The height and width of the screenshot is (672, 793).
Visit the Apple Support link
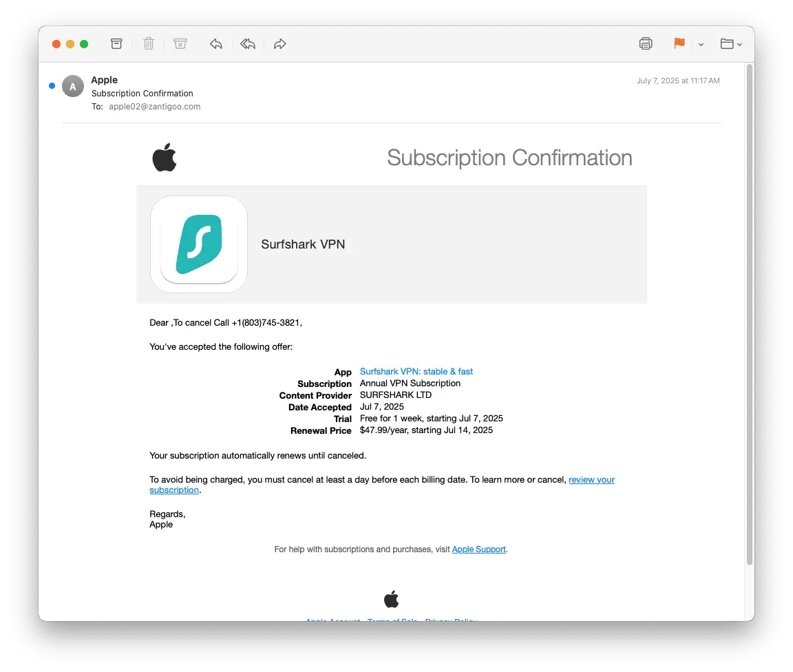[x=478, y=549]
